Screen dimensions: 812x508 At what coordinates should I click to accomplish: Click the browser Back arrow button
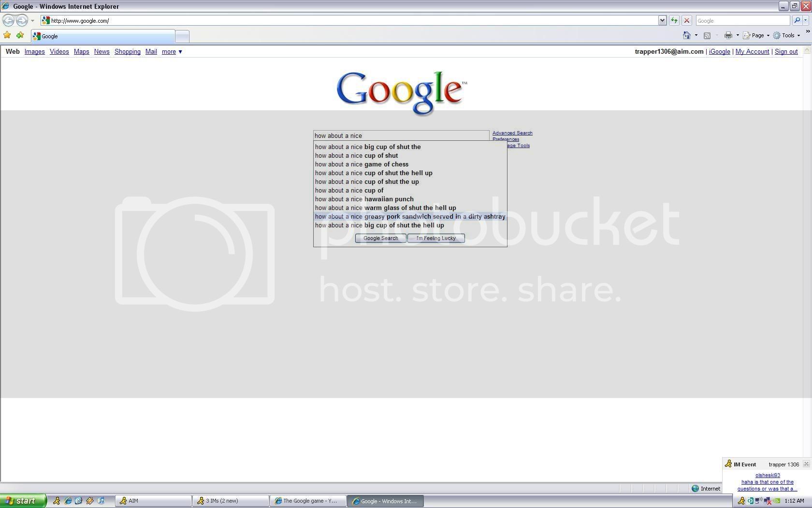[x=8, y=20]
